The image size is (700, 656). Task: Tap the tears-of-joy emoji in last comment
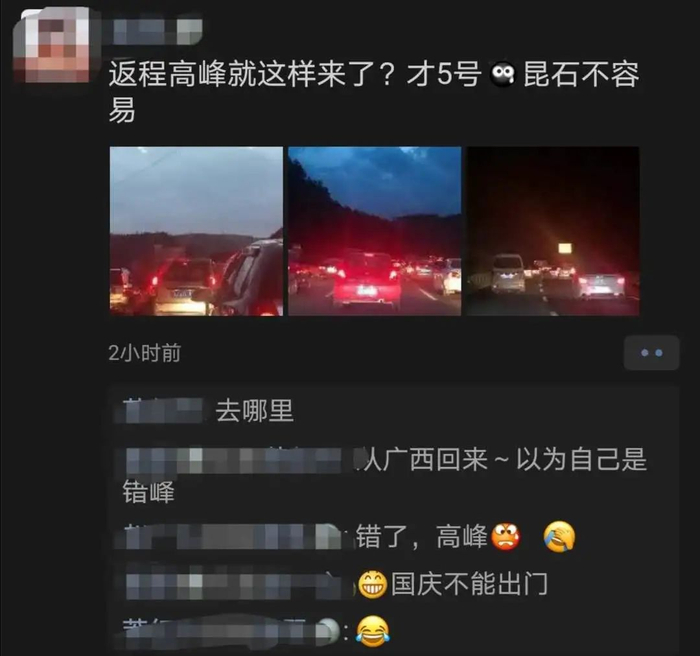(372, 631)
